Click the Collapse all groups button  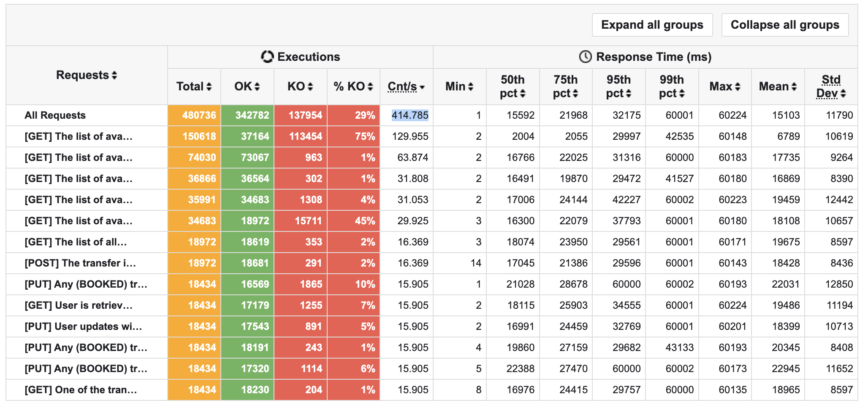pyautogui.click(x=785, y=25)
